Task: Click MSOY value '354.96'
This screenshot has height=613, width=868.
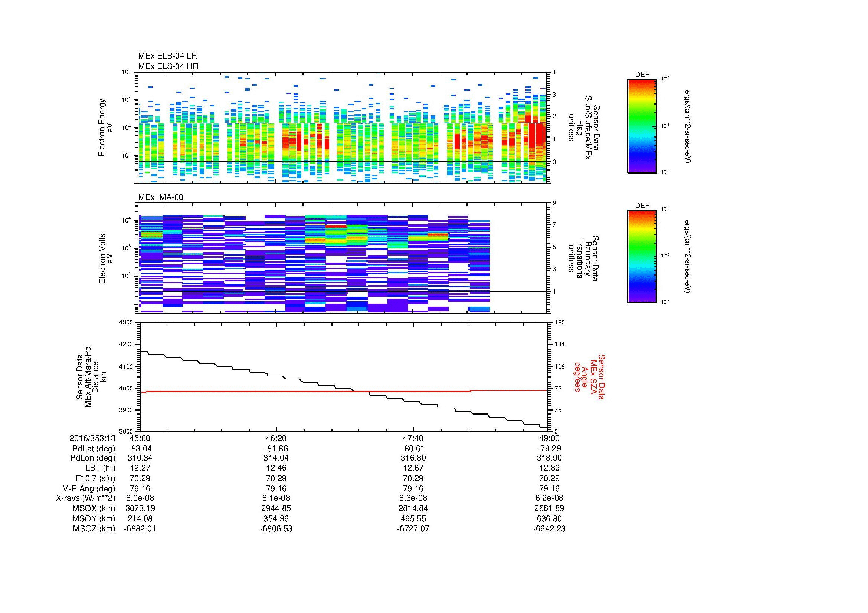Action: pos(276,518)
